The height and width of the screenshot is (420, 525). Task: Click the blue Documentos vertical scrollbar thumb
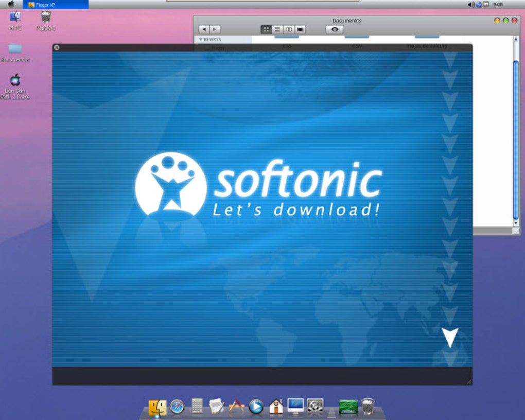(516, 140)
